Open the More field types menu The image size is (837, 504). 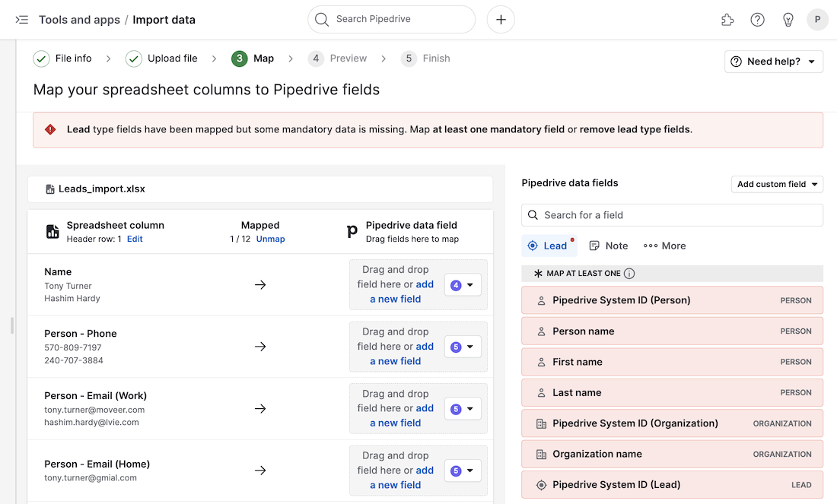coord(664,246)
